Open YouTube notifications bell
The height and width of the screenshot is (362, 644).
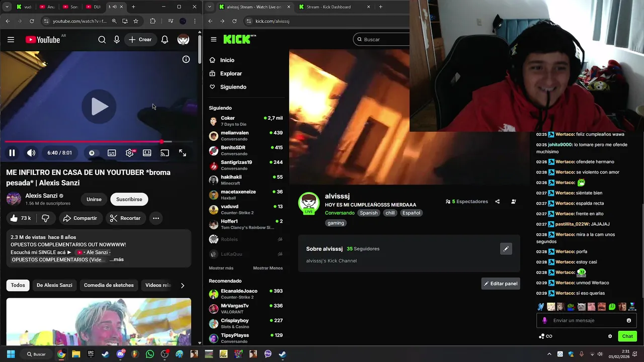[x=165, y=40]
